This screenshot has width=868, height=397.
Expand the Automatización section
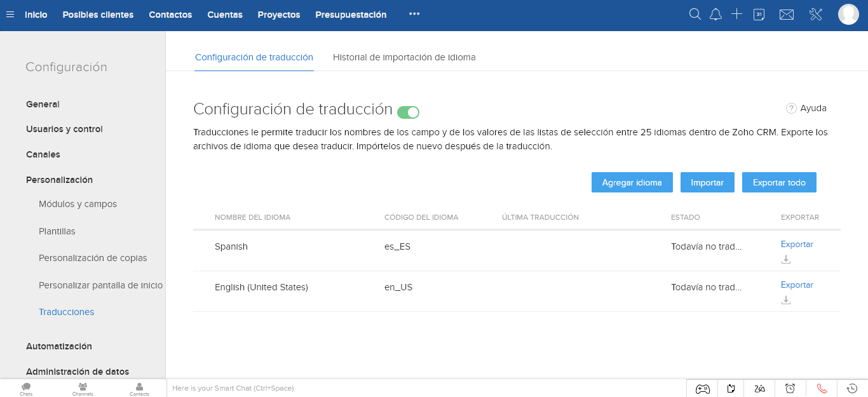58,346
